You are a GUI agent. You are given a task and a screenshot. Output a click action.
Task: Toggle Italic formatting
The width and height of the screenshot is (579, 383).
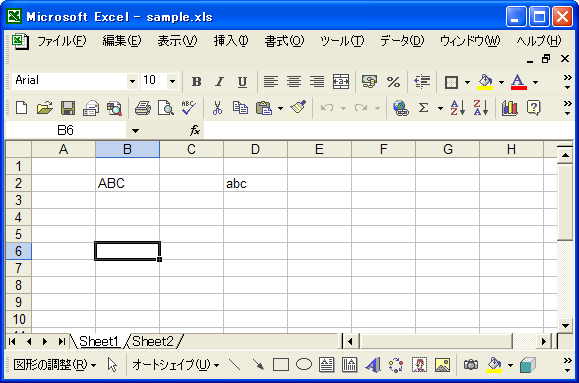click(219, 82)
